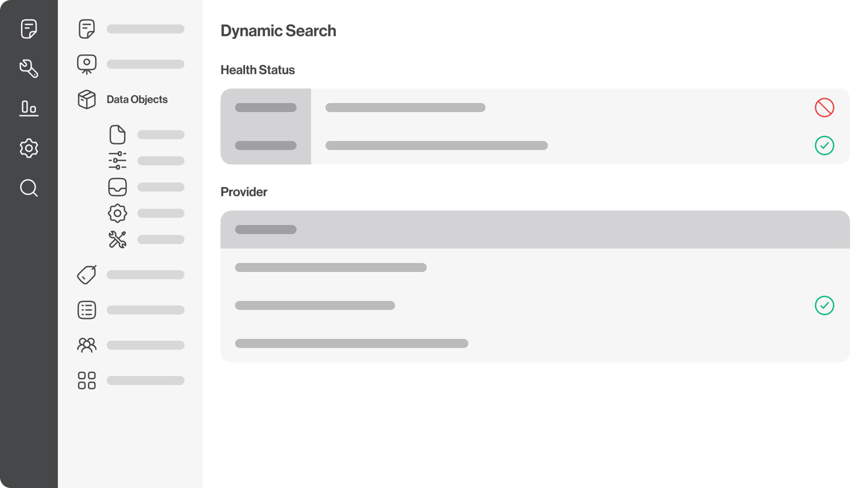Open the wrench tool in dark rail
The image size is (868, 488).
coord(29,68)
